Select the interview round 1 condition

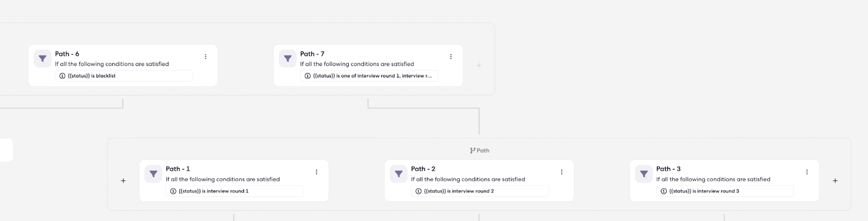(234, 191)
